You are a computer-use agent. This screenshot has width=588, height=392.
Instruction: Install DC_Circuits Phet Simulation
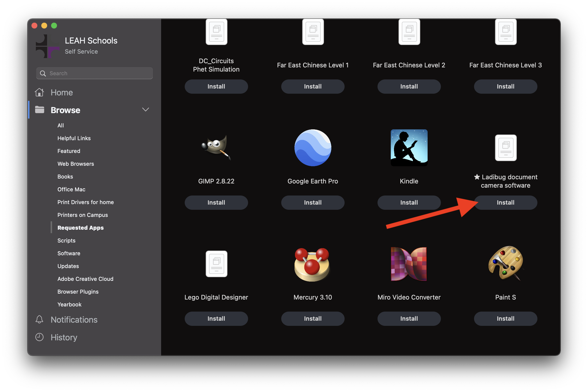(216, 87)
